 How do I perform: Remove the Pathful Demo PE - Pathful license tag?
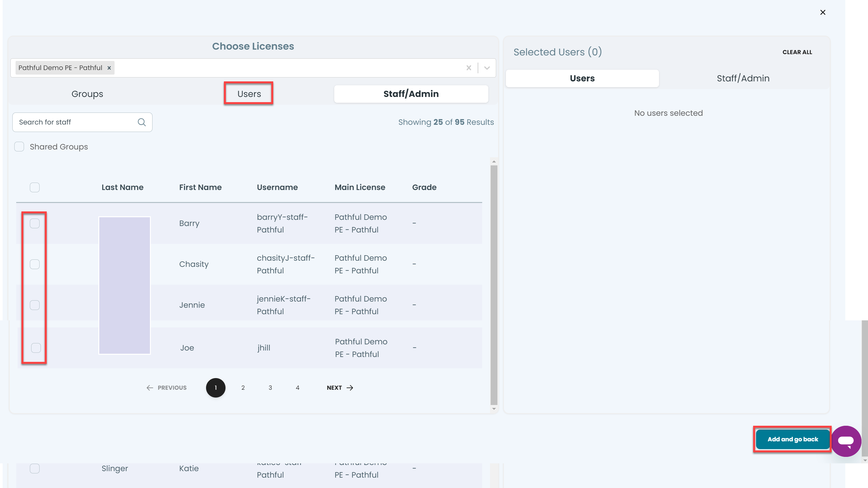tap(109, 68)
